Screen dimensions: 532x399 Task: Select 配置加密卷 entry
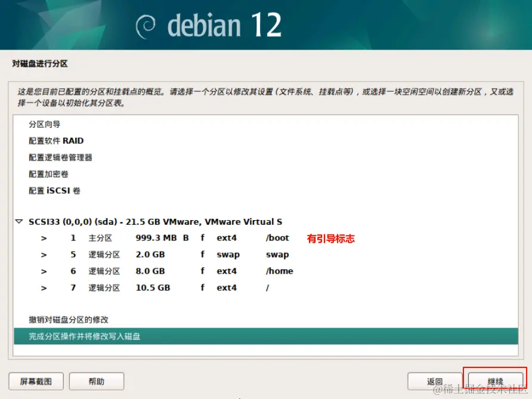(48, 174)
